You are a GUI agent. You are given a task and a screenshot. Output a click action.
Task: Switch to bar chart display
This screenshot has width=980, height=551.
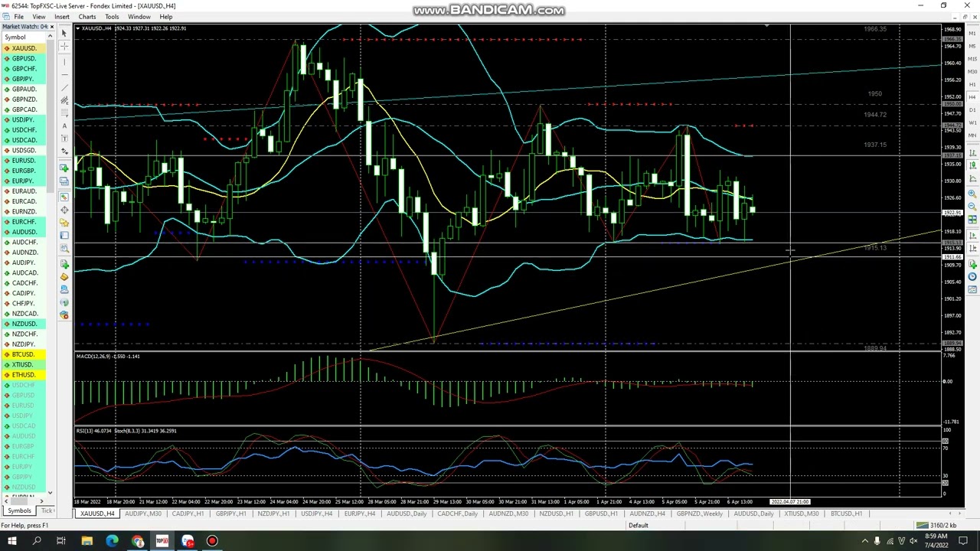[x=972, y=153]
